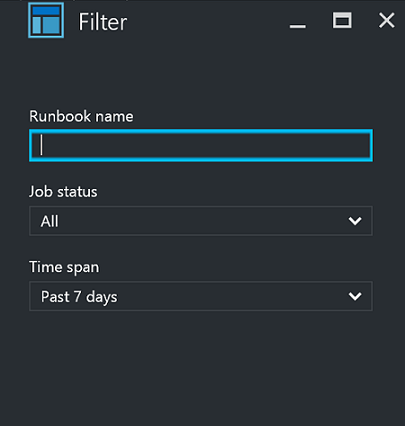The width and height of the screenshot is (405, 426).
Task: Click the Runbook name label
Action: tap(81, 116)
